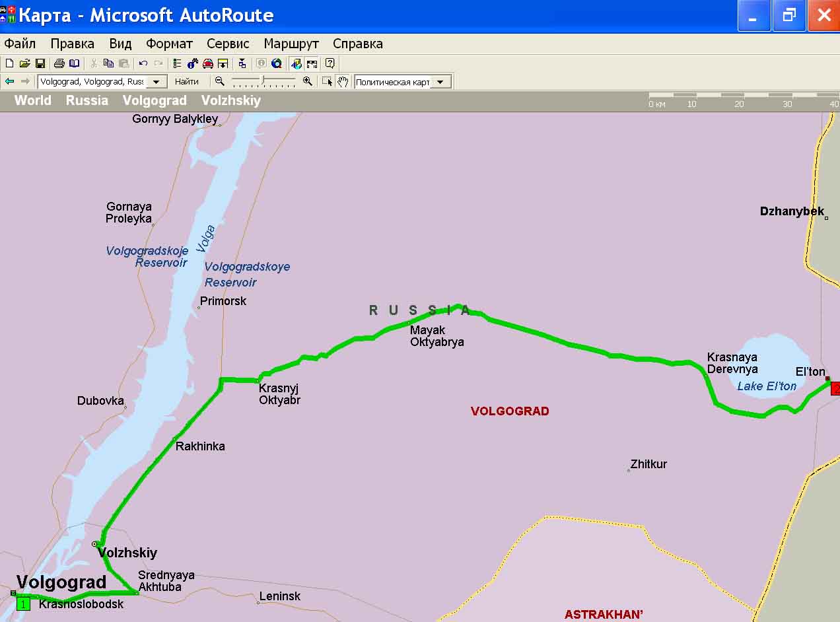Open the Маршрут menu
The height and width of the screenshot is (622, 840).
coord(291,44)
